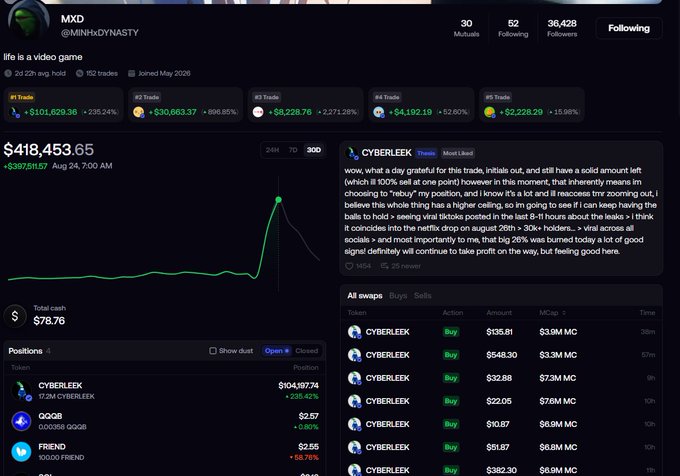Click token icon of $32.88 swap

click(x=354, y=378)
